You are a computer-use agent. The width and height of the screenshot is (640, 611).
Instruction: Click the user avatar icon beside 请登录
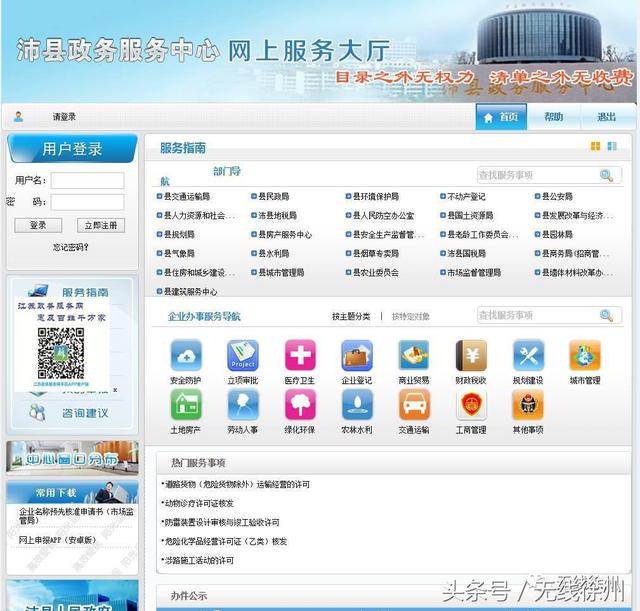[18, 117]
